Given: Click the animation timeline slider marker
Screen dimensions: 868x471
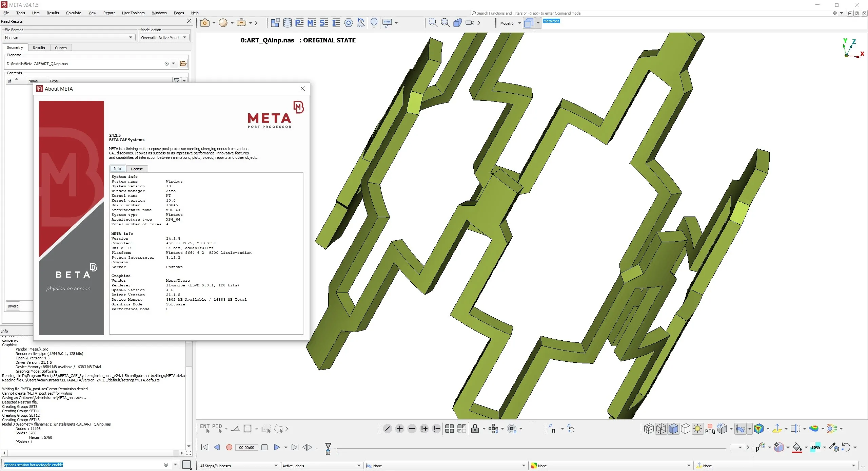Looking at the screenshot, I should pyautogui.click(x=328, y=449).
